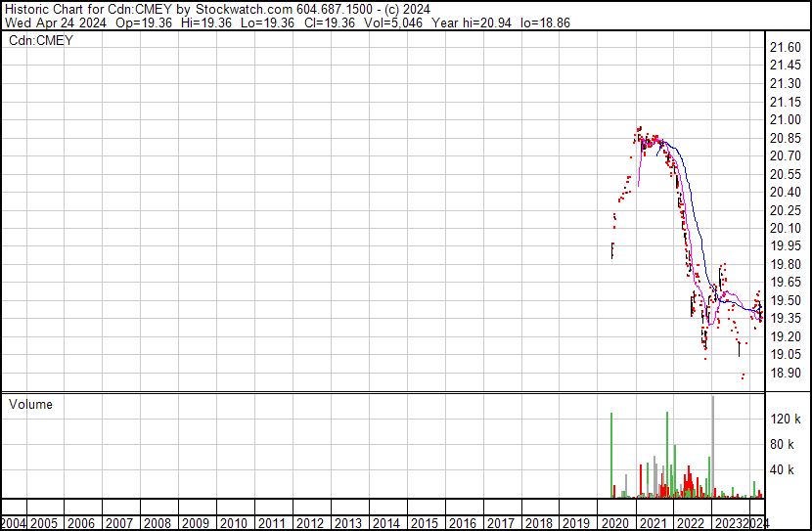Click the 21.30 price axis value
The image size is (812, 531).
pyautogui.click(x=786, y=83)
